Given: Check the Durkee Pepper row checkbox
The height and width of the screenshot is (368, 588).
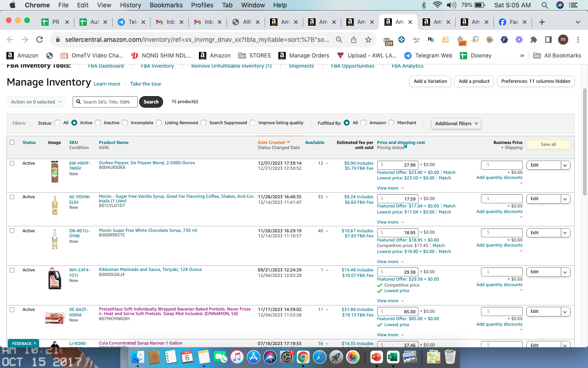Looking at the screenshot, I should [x=12, y=163].
